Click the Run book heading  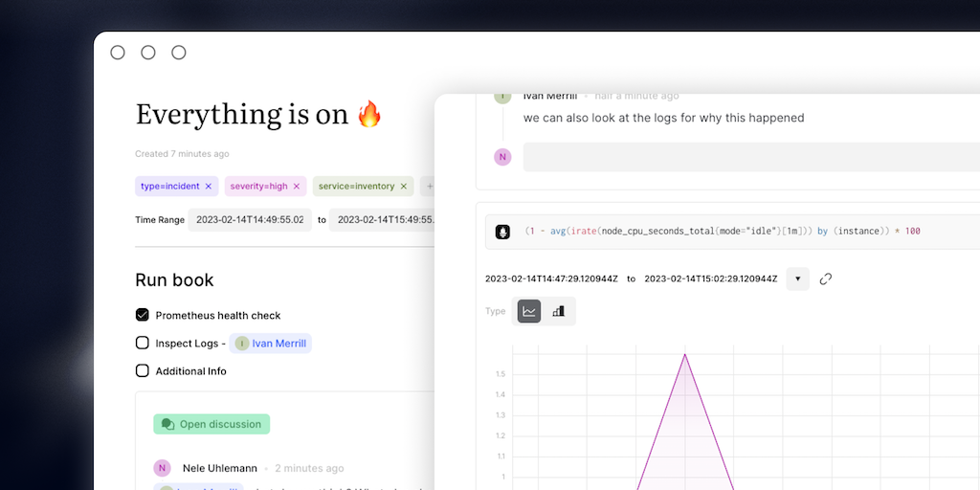(x=174, y=280)
